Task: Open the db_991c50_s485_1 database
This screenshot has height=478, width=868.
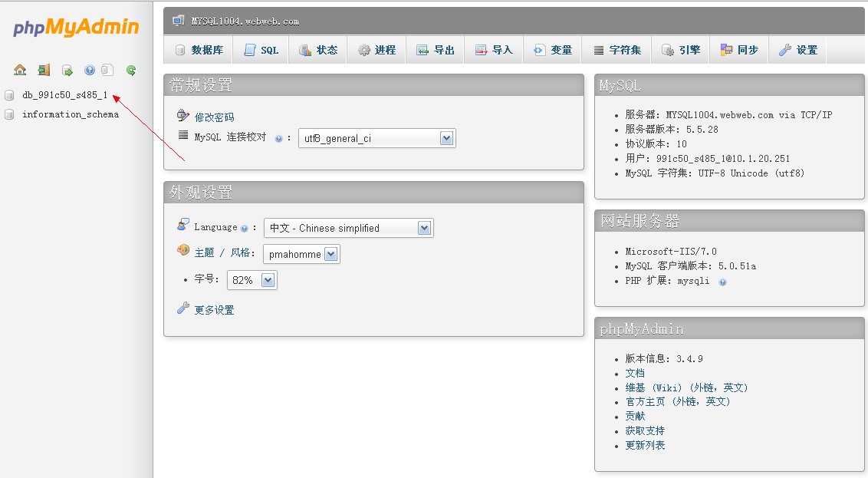Action: pos(64,95)
